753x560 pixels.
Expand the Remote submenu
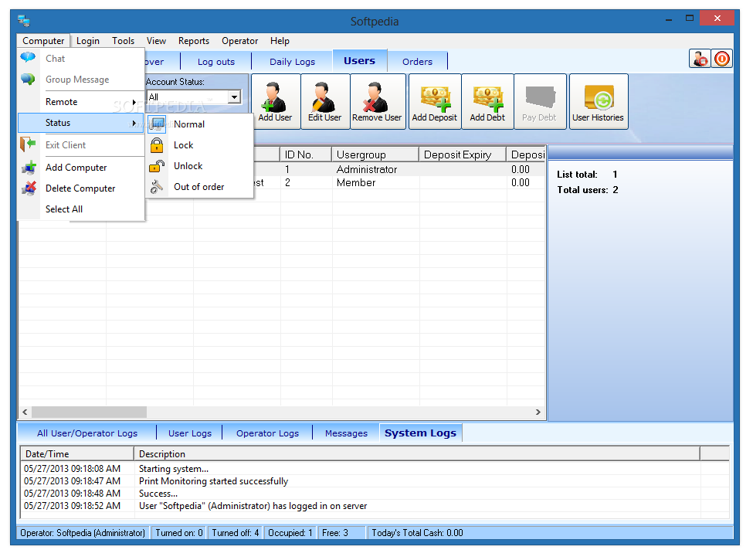[80, 102]
